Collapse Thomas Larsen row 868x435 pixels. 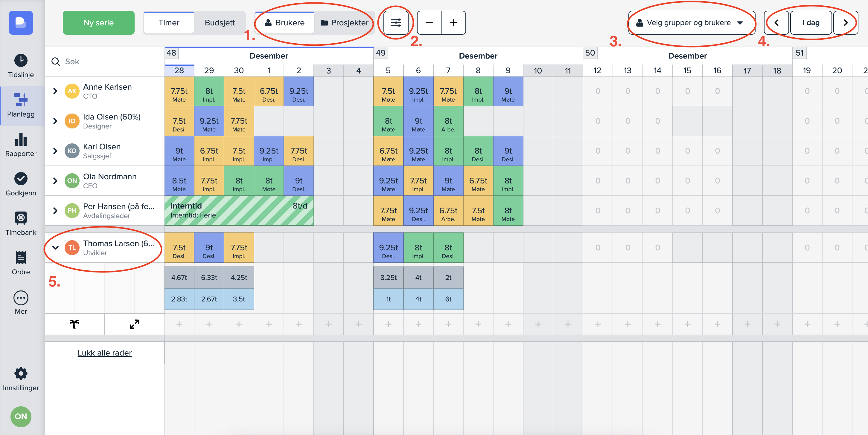click(x=55, y=248)
